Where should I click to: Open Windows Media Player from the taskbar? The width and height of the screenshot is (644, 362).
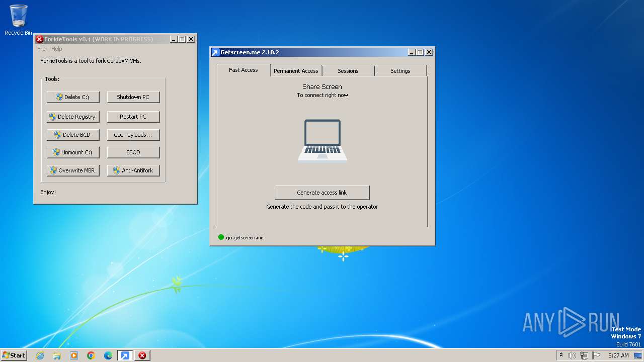74,355
